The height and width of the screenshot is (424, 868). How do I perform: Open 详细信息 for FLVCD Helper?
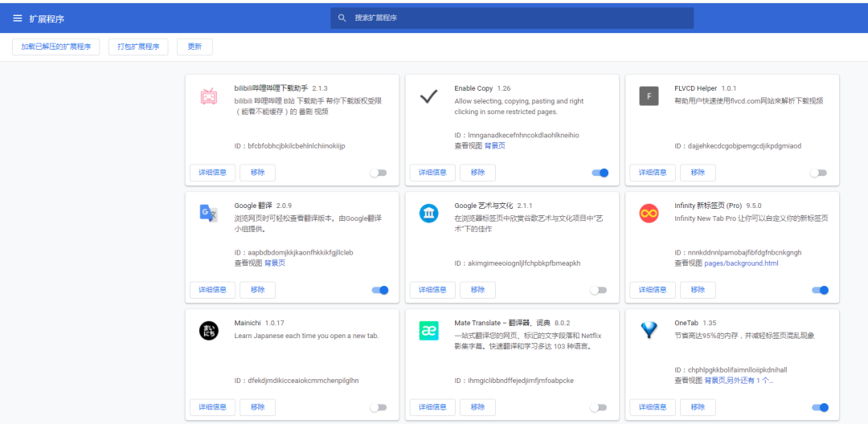653,173
